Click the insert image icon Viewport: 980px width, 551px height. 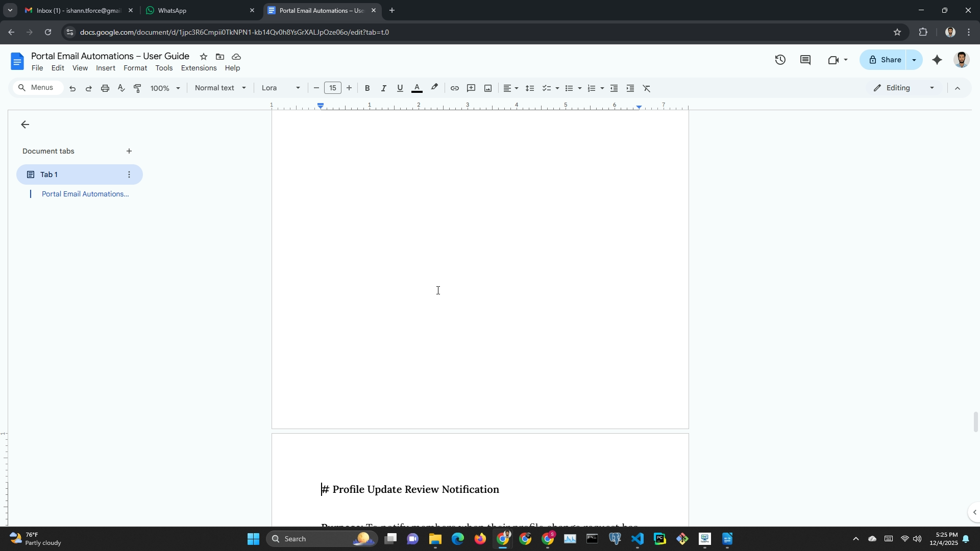pyautogui.click(x=488, y=88)
